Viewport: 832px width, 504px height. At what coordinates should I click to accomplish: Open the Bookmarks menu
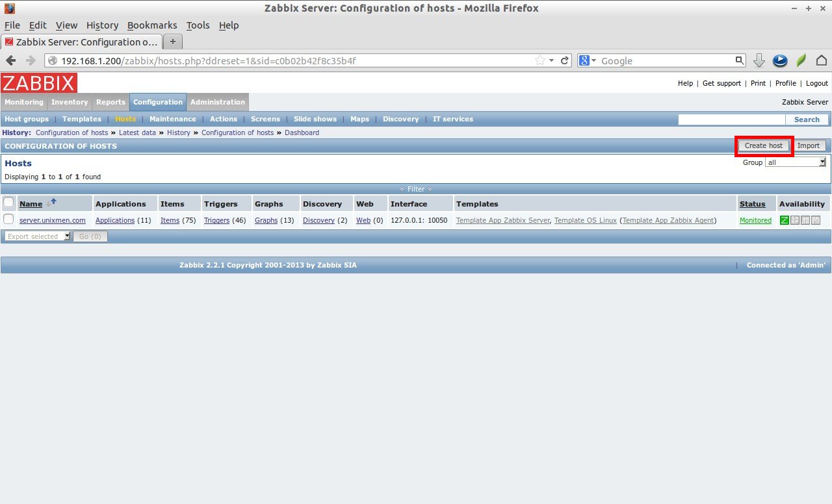pyautogui.click(x=152, y=25)
